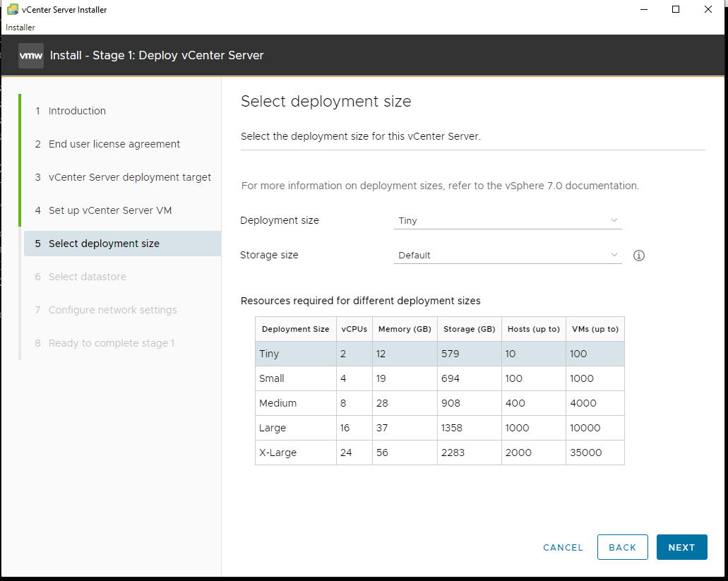The height and width of the screenshot is (581, 728).
Task: Click the VMs (up to) column header
Action: click(x=595, y=329)
